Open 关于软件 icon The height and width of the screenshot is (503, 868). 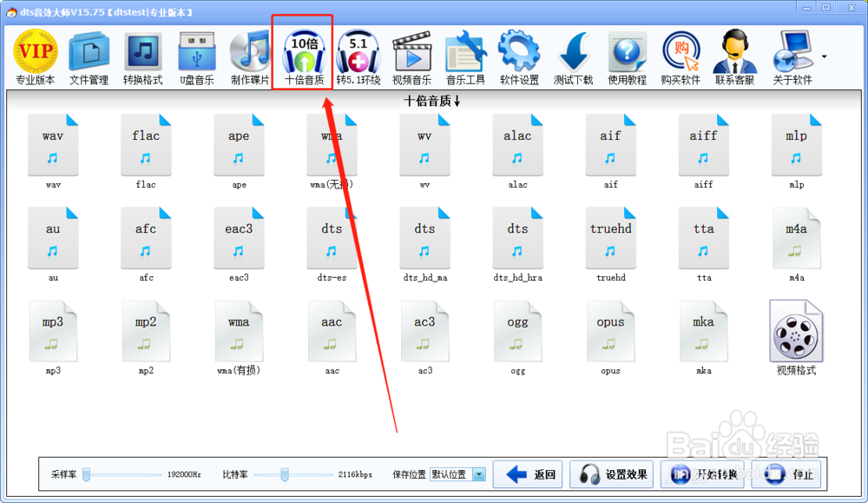pos(792,57)
